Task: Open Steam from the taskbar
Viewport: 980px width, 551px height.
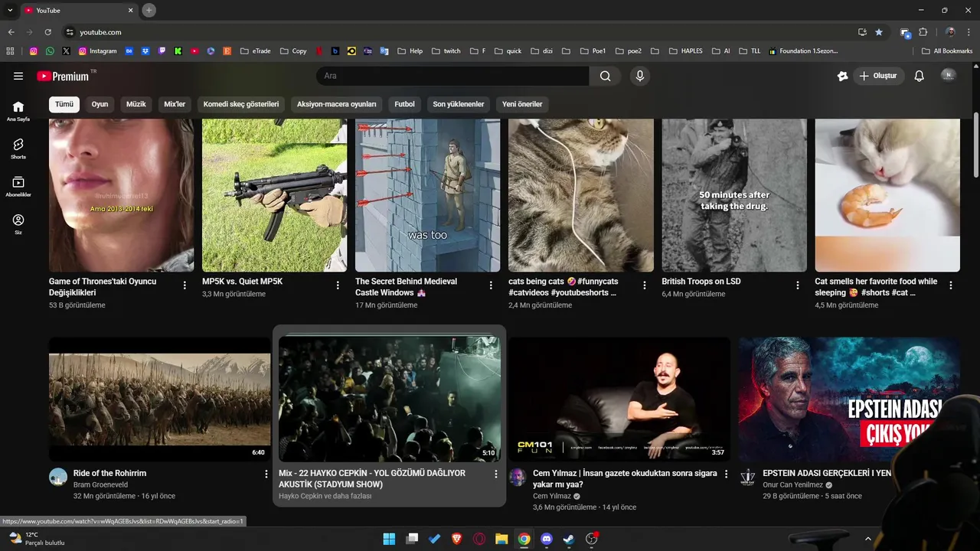Action: [x=569, y=539]
